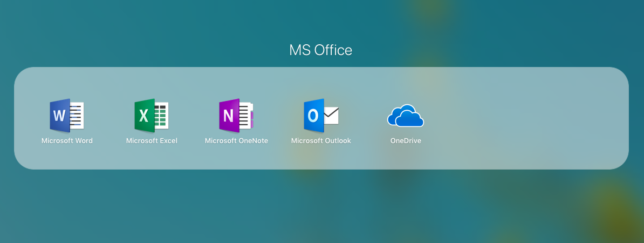Click the spreadsheet grid on Excel icon
The width and height of the screenshot is (644, 243).
(161, 116)
